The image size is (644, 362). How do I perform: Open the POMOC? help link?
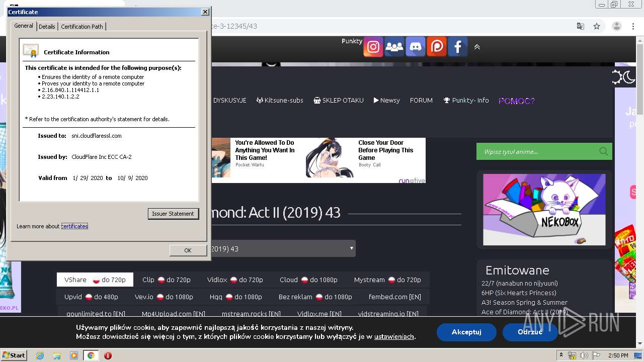[x=517, y=101]
